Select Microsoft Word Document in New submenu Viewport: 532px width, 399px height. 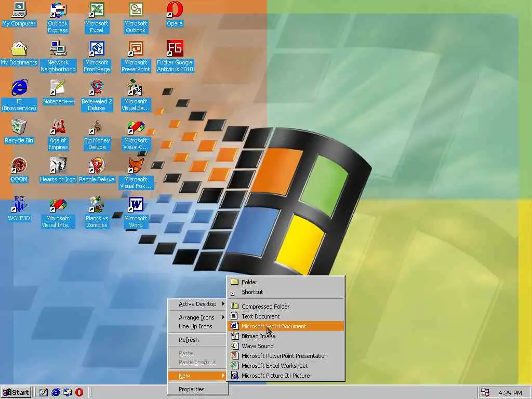(286, 326)
